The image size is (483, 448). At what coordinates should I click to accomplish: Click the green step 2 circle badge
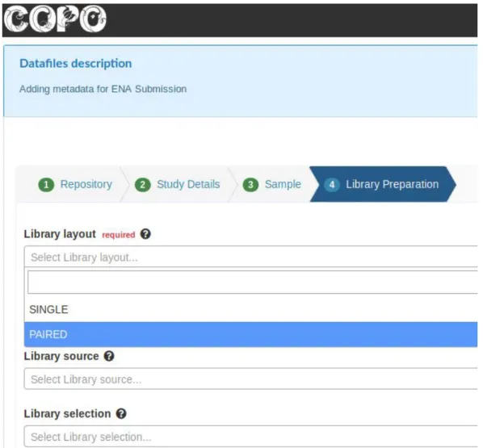(143, 184)
